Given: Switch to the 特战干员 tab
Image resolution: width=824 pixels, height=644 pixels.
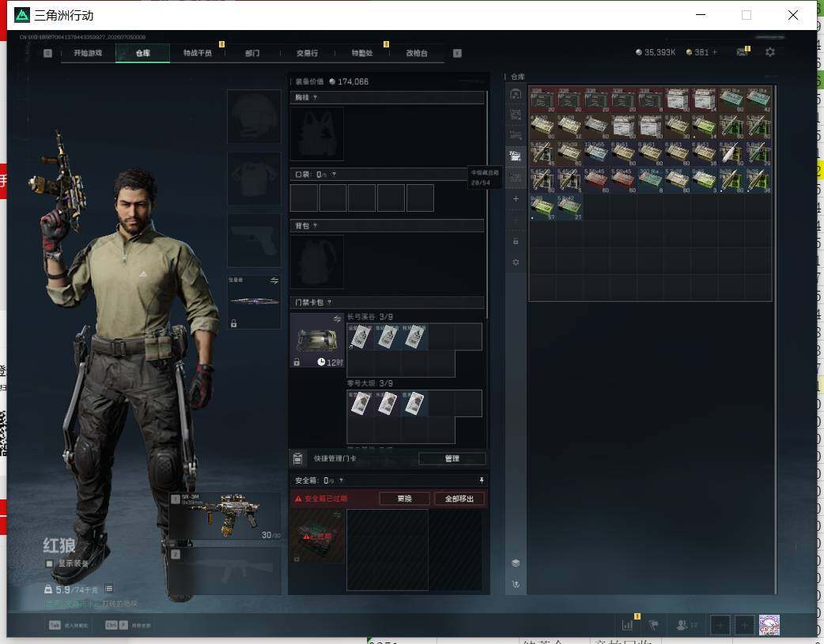Looking at the screenshot, I should (198, 53).
